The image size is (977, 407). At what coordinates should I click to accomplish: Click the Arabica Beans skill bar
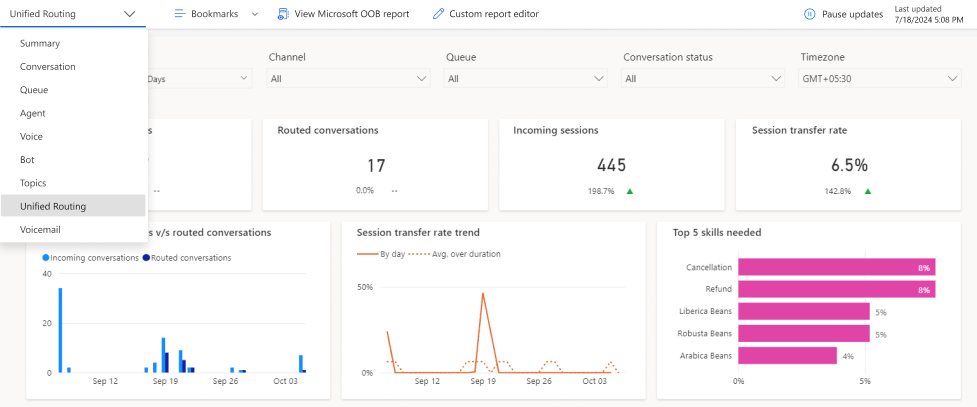(788, 356)
